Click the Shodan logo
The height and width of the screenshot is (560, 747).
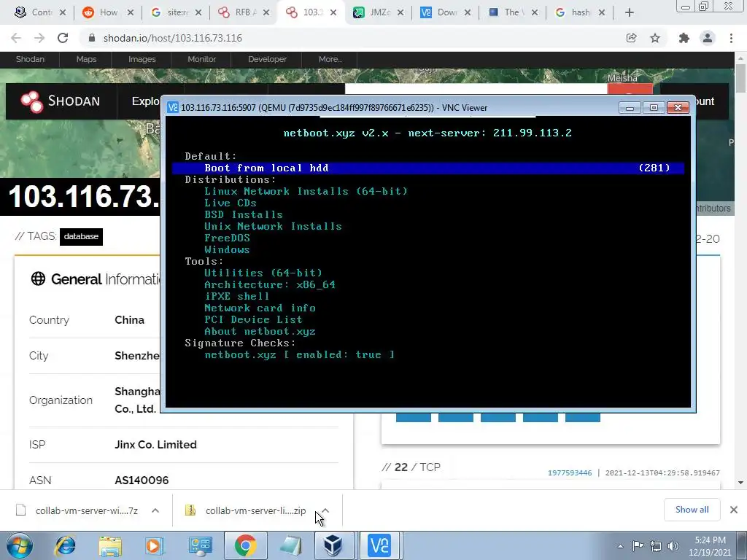click(x=61, y=101)
